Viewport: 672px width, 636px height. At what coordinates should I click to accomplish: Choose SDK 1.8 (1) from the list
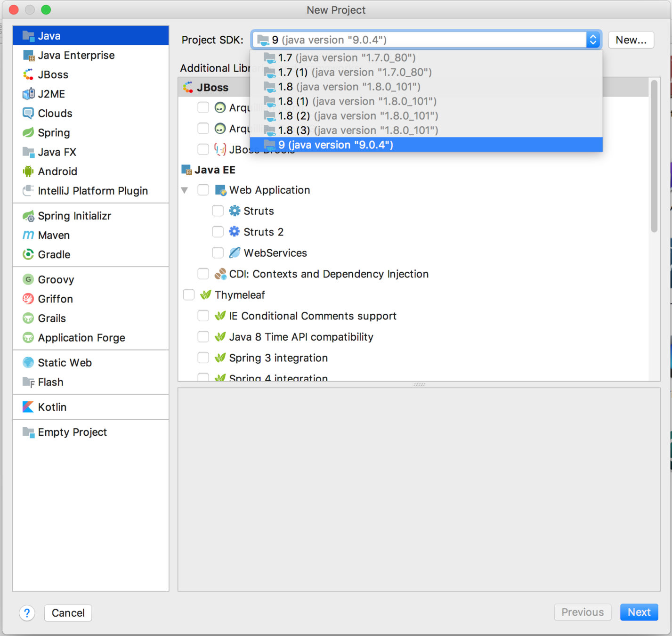(426, 101)
